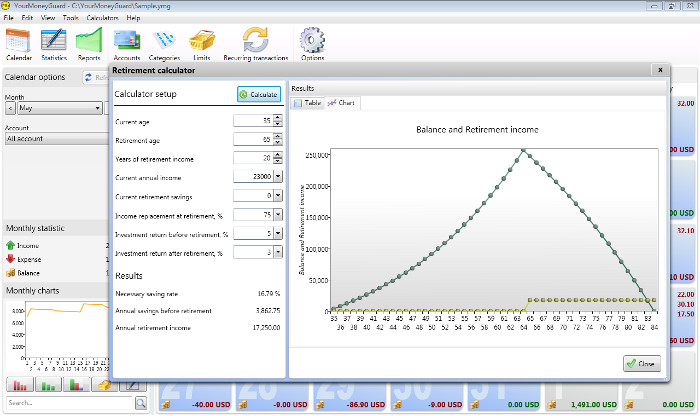Show the red bar monthly chart
The height and width of the screenshot is (416, 700).
pyautogui.click(x=19, y=385)
